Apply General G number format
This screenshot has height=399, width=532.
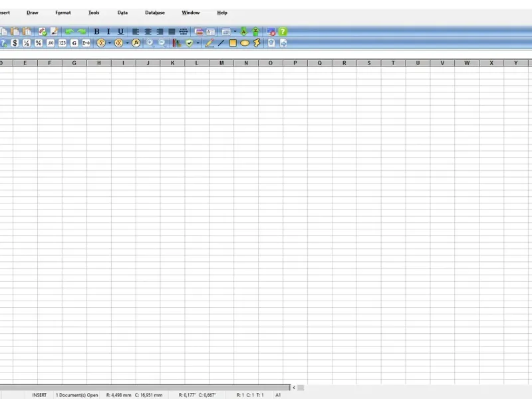[x=74, y=43]
